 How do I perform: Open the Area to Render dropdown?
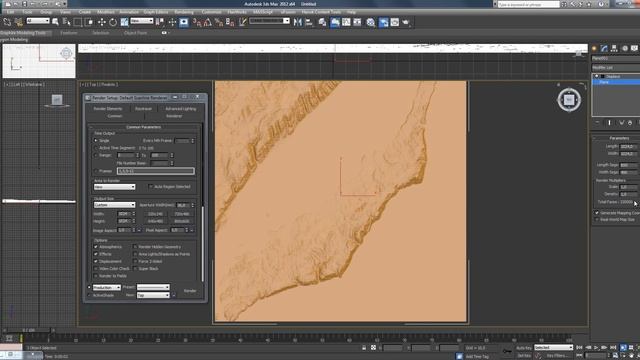[114, 187]
